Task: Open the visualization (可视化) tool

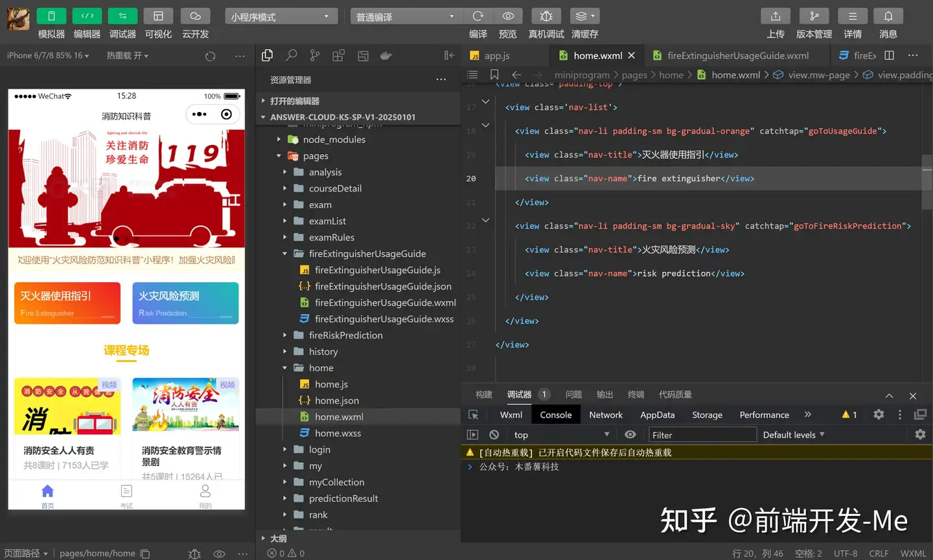Action: coord(158,16)
